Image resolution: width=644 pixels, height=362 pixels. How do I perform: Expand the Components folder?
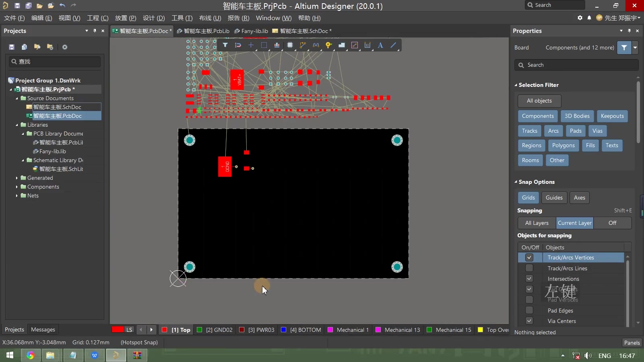tap(17, 187)
